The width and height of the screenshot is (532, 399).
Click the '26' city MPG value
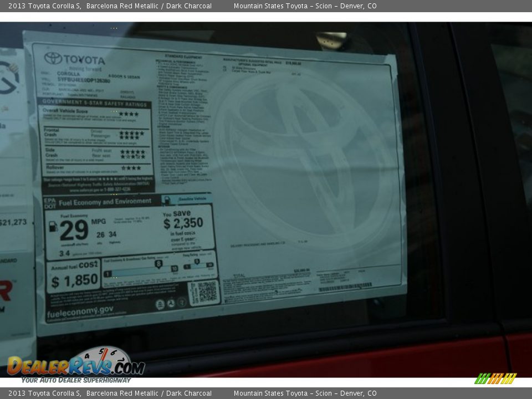(100, 235)
